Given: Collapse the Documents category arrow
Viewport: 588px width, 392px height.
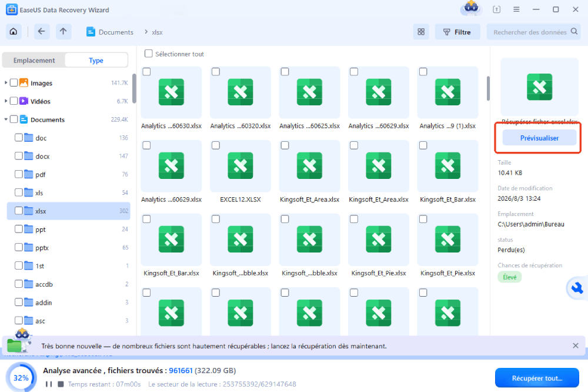Looking at the screenshot, I should click(6, 119).
